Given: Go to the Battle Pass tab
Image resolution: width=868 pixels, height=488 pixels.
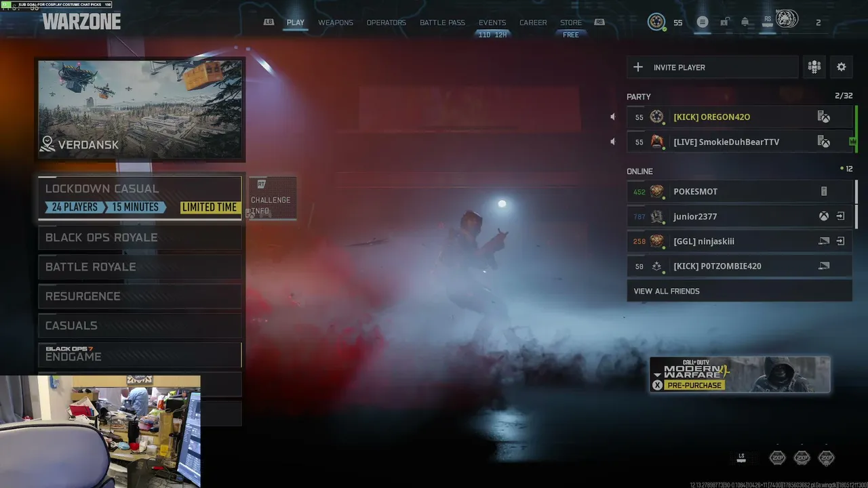Looking at the screenshot, I should 442,22.
